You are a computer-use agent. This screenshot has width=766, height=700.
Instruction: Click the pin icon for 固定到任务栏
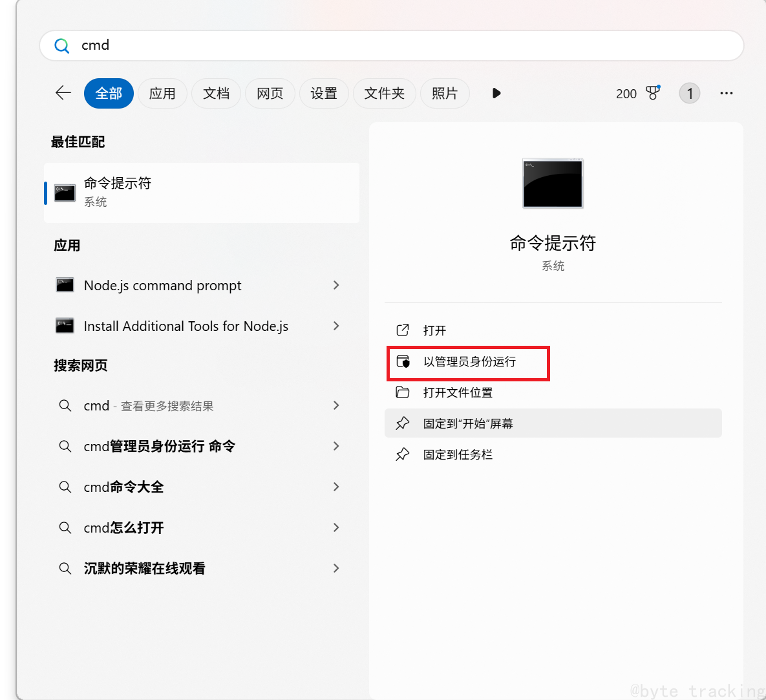pyautogui.click(x=403, y=454)
